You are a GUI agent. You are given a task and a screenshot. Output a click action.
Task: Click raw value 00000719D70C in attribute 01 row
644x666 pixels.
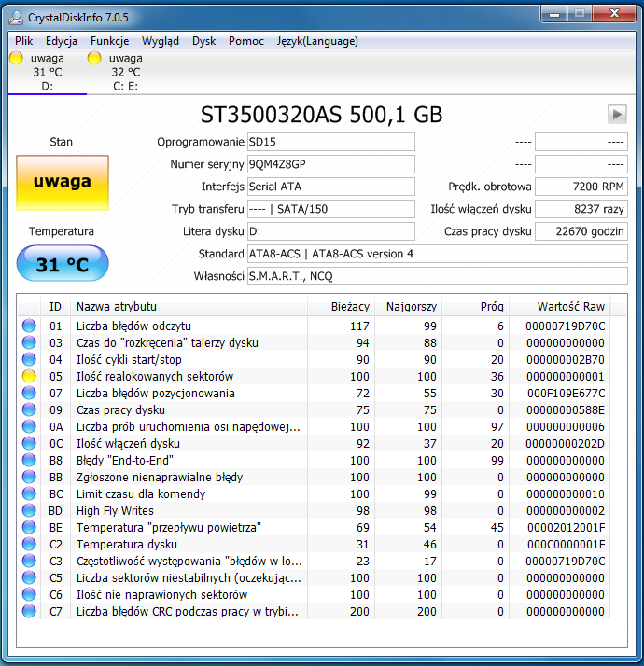pos(565,326)
